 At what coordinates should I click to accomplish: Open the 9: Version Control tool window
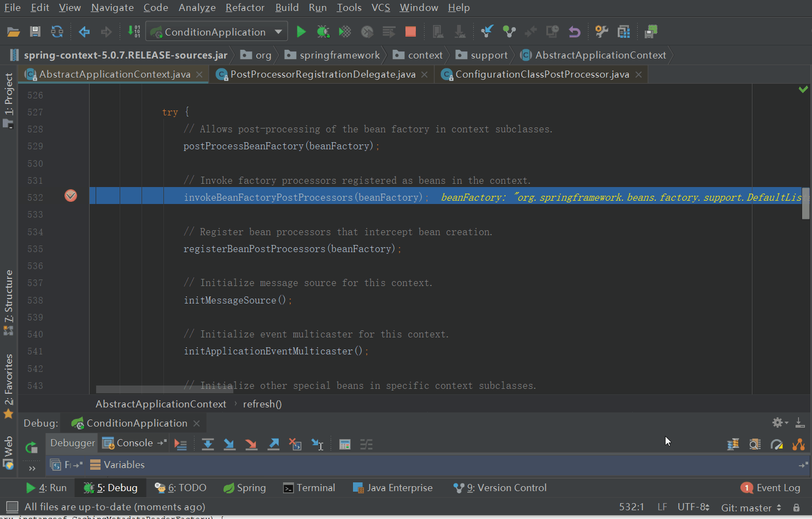[500, 488]
